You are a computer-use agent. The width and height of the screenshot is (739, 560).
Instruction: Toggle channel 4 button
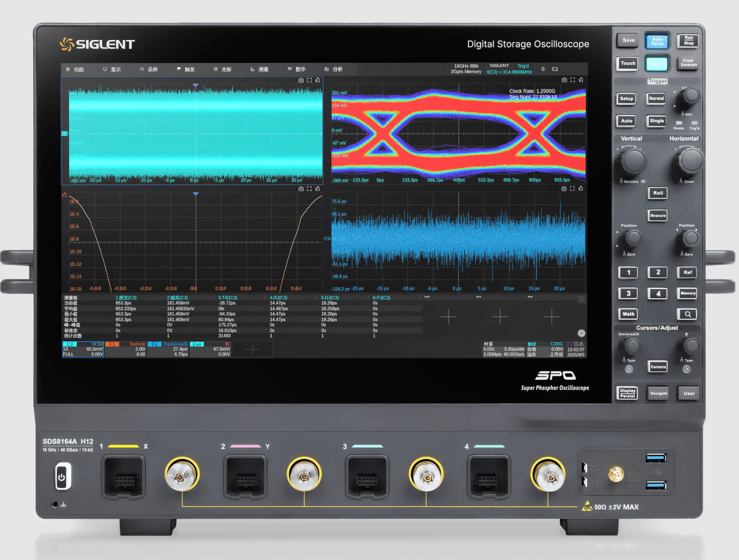(658, 294)
